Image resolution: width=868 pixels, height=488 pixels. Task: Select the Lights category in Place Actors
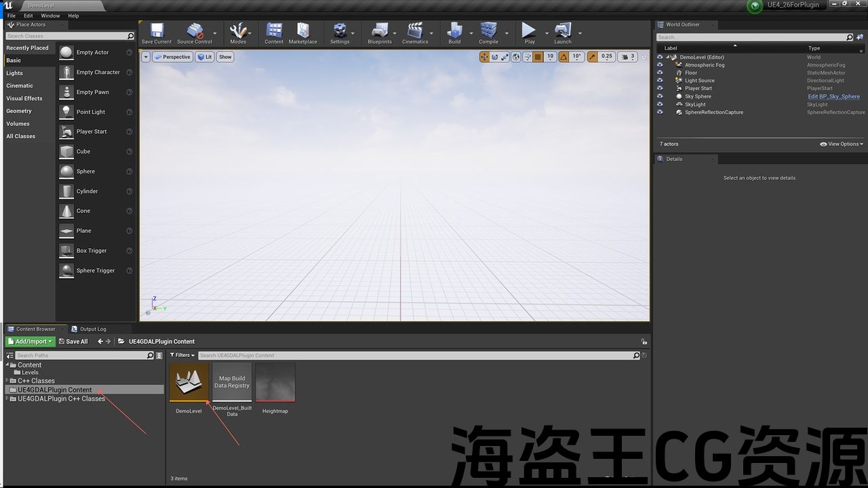[x=15, y=73]
